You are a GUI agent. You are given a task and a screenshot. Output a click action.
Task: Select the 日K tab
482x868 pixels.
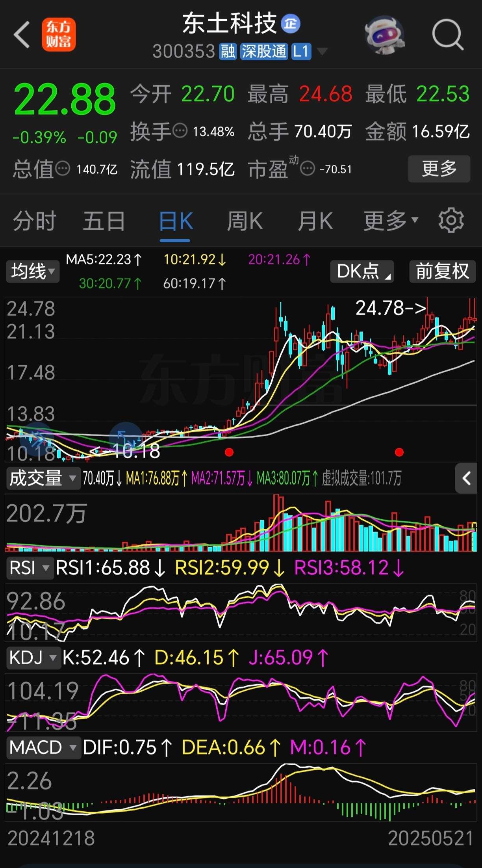(x=175, y=221)
